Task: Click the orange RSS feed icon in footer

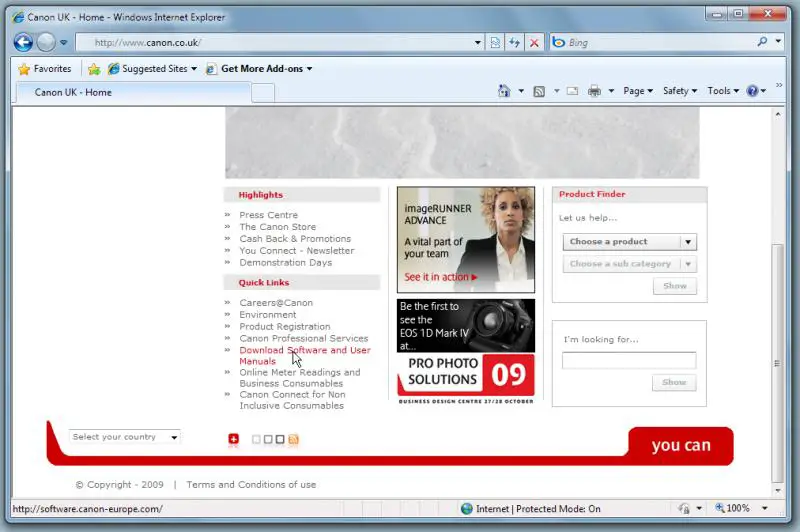Action: pos(293,439)
